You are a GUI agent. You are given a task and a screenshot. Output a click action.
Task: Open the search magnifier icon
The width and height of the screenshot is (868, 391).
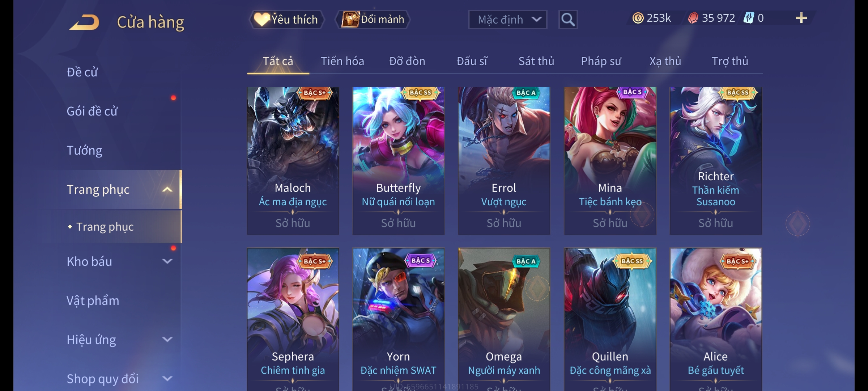568,20
